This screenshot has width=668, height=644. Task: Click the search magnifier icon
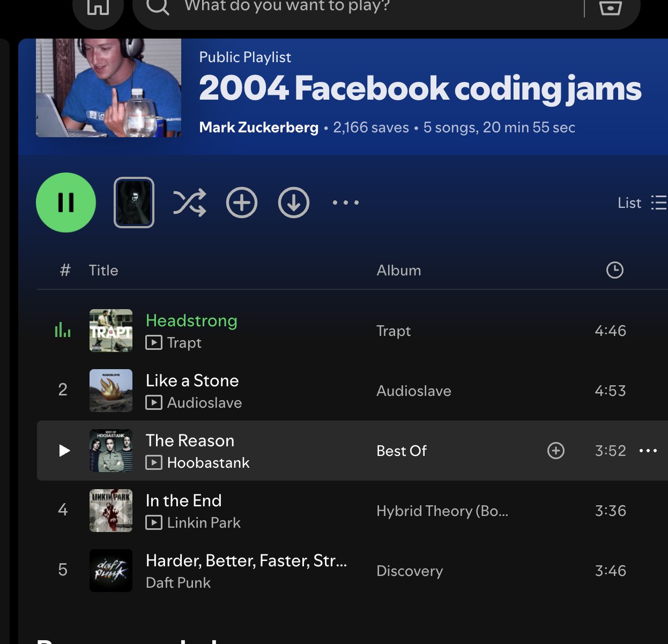click(158, 6)
